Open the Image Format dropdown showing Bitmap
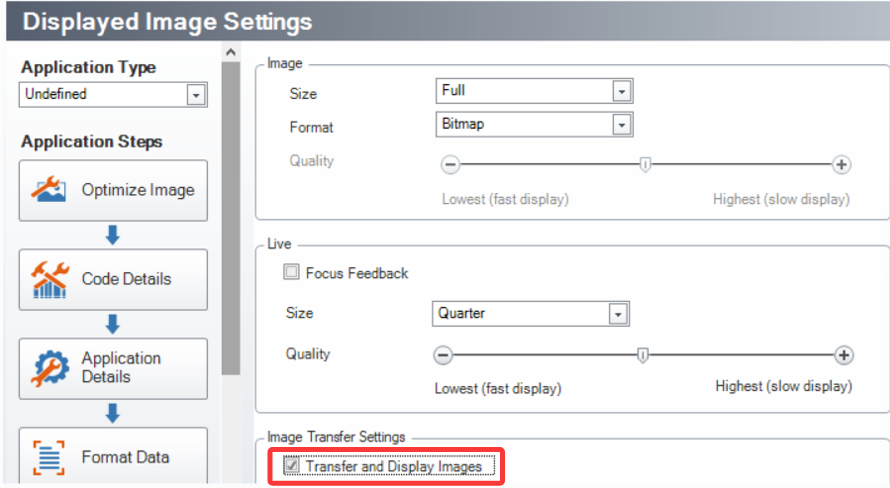890x488 pixels. [622, 125]
